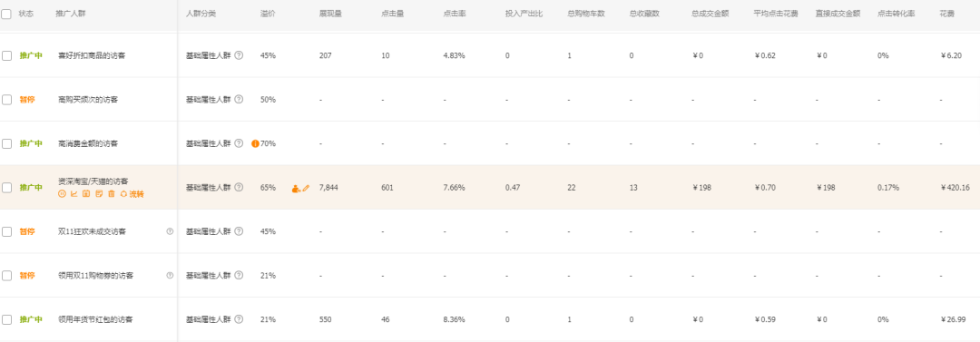Check the box for 资深淘宝/天猫的访客

tap(6, 187)
